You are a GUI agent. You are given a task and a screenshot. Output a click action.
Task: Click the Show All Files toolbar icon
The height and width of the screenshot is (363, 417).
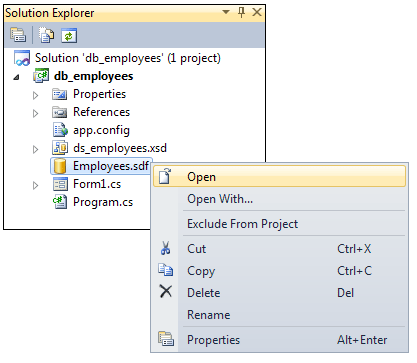click(x=46, y=35)
